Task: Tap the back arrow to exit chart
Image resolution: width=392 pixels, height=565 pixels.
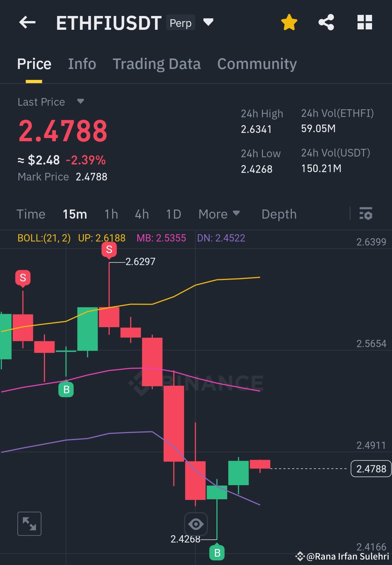Action: pyautogui.click(x=27, y=22)
